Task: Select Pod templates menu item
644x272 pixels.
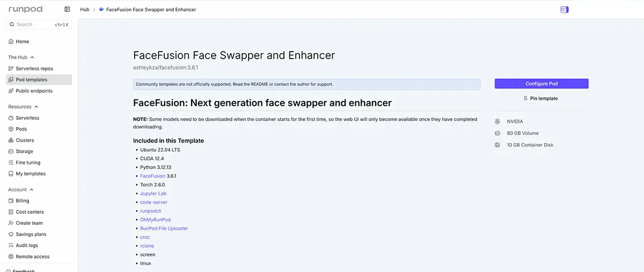Action: [x=39, y=80]
